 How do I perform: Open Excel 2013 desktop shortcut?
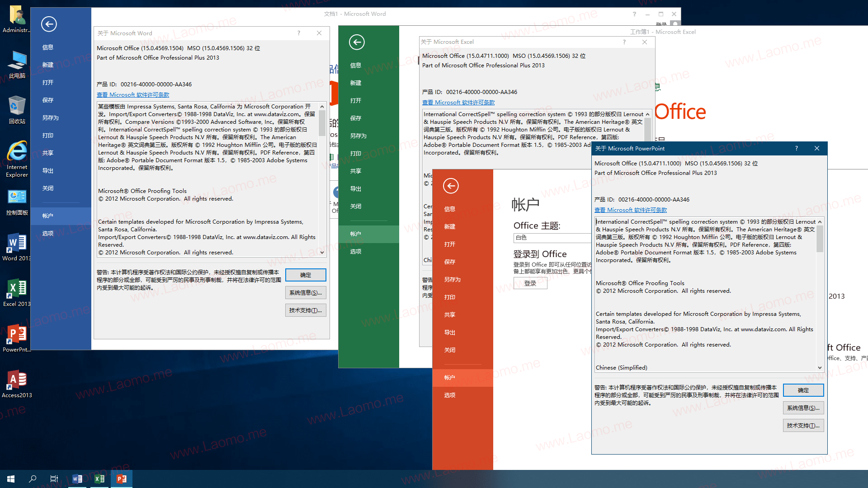coord(17,293)
